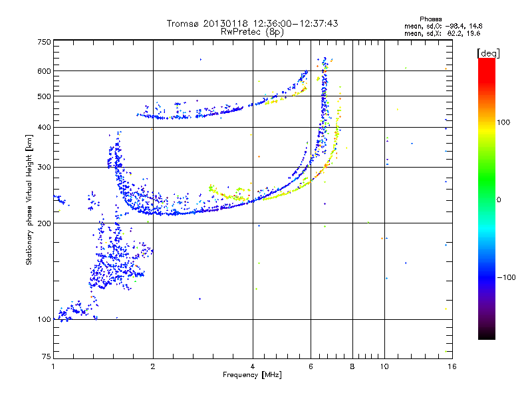
Task: Click the x-axis label '1'
Action: click(53, 366)
